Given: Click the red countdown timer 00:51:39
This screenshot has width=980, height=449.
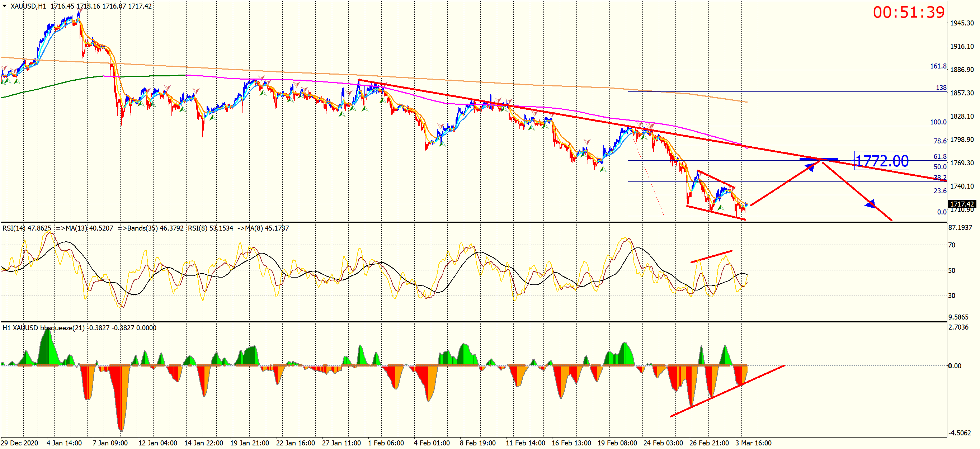Looking at the screenshot, I should point(909,13).
